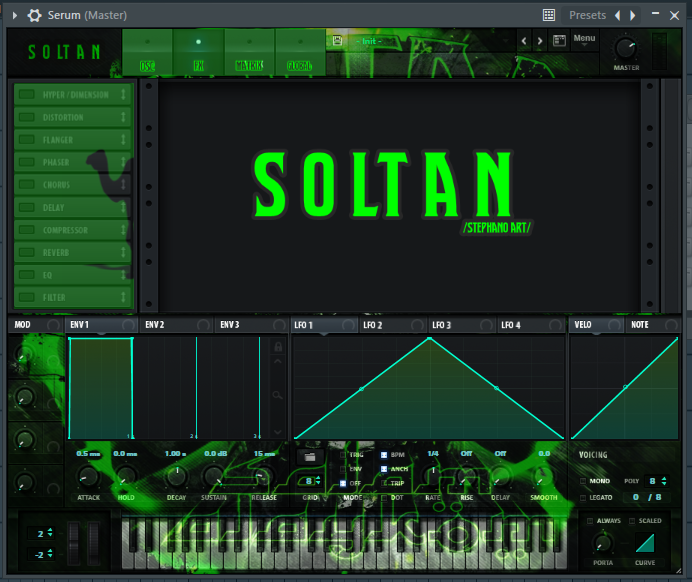Click the save preset floppy icon

tap(338, 41)
